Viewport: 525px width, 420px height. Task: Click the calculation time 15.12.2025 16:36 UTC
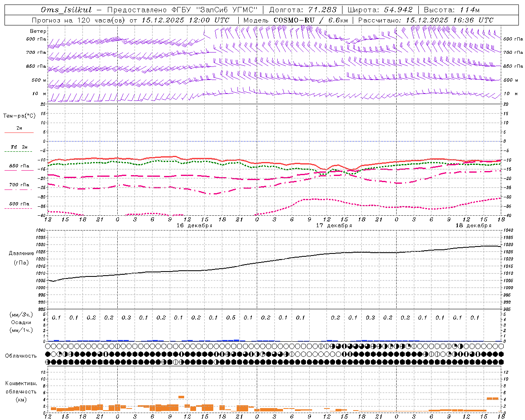coord(450,20)
